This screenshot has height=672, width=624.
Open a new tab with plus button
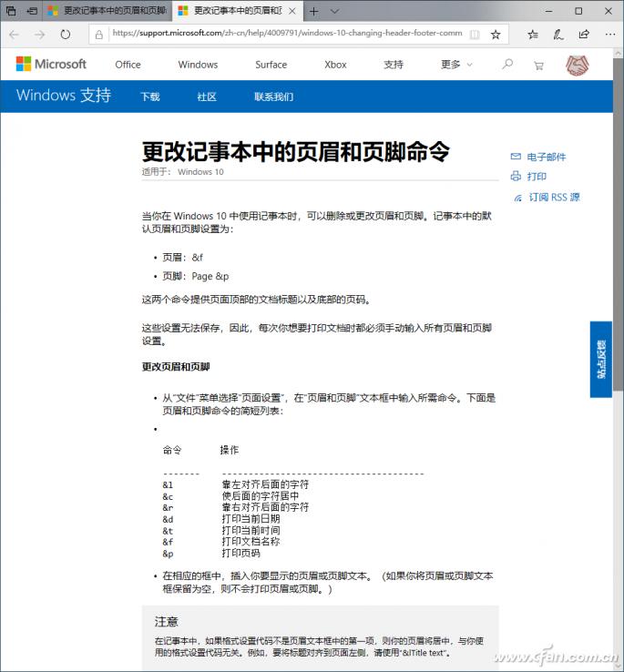click(313, 11)
